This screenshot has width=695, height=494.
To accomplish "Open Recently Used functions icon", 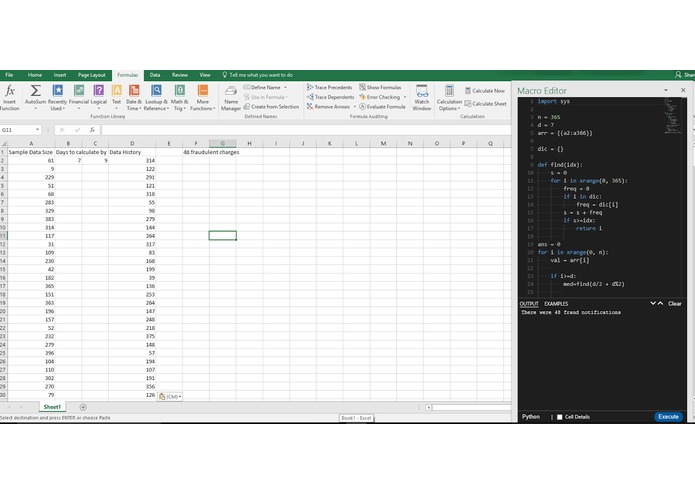I will click(58, 90).
